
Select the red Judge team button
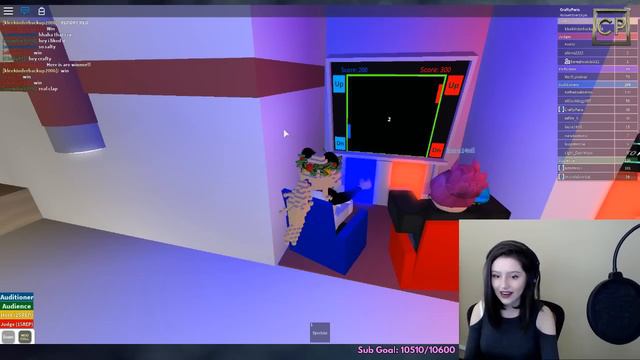(x=17, y=324)
